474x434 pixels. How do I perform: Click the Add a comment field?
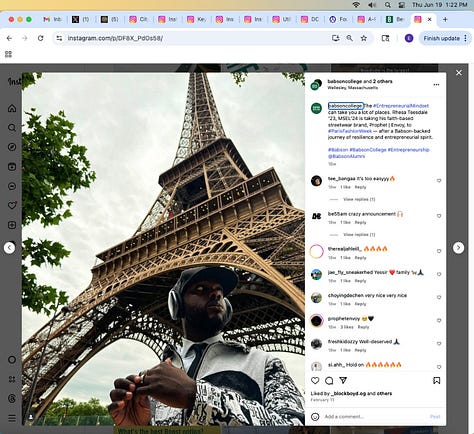[x=375, y=417]
